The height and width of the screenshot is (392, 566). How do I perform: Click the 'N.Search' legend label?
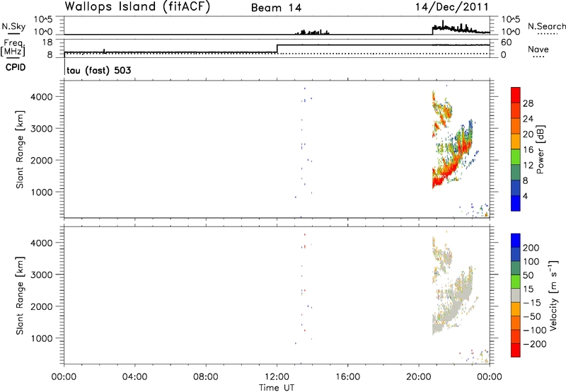[x=546, y=26]
